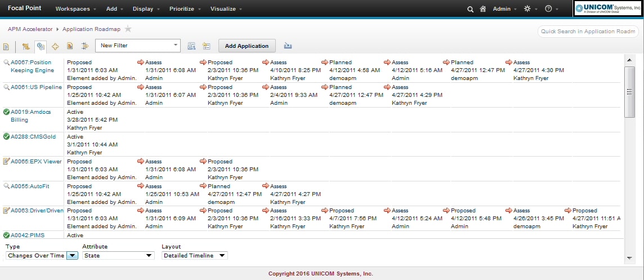644x280 pixels.
Task: Open the A0061:US Pipeline link
Action: (x=36, y=87)
